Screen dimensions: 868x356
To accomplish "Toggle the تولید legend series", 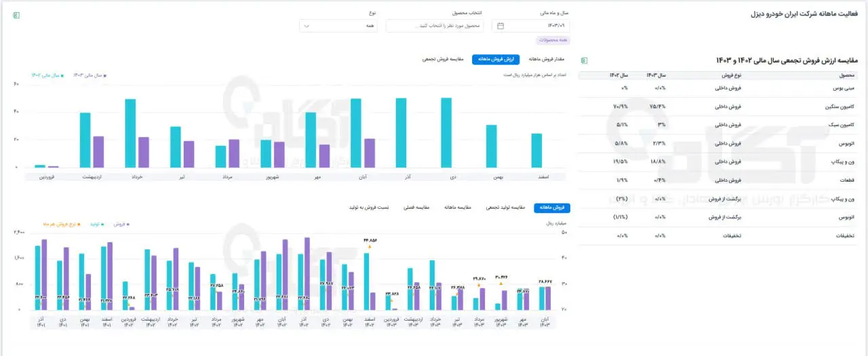I will coord(97,223).
